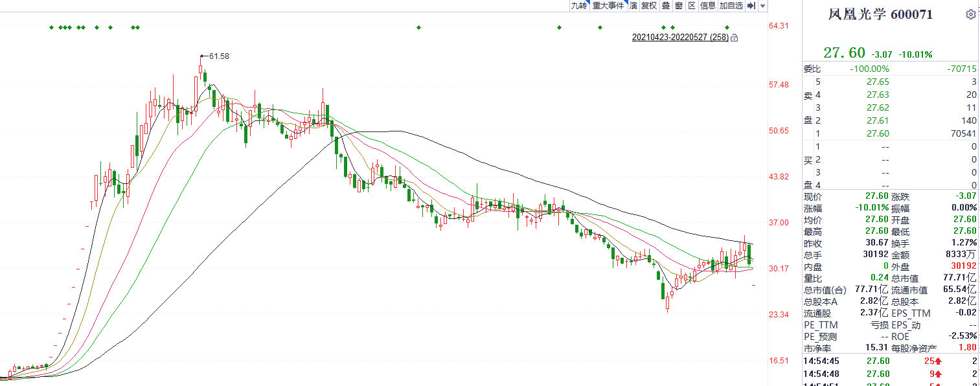Click stock name 凤凰光学 600071
Image resolution: width=980 pixels, height=386 pixels.
[x=880, y=14]
